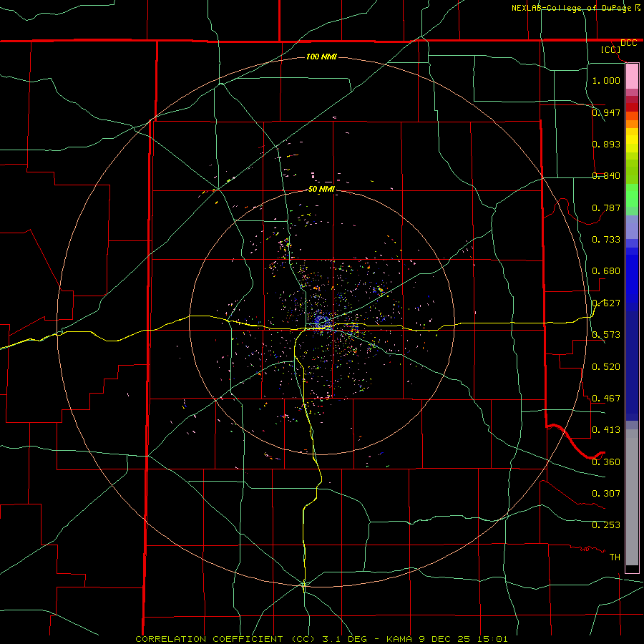
Task: Click the 0.413 legend value
Action: tap(606, 430)
